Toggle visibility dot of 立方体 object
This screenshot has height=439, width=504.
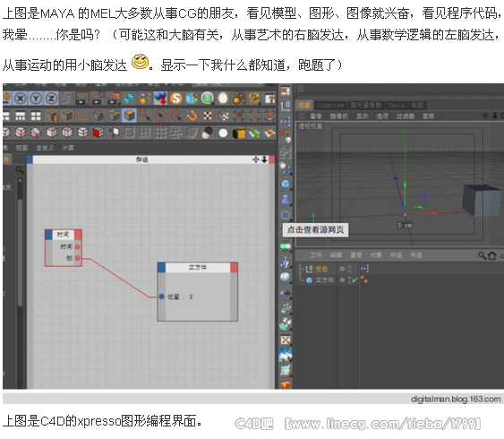click(x=343, y=280)
